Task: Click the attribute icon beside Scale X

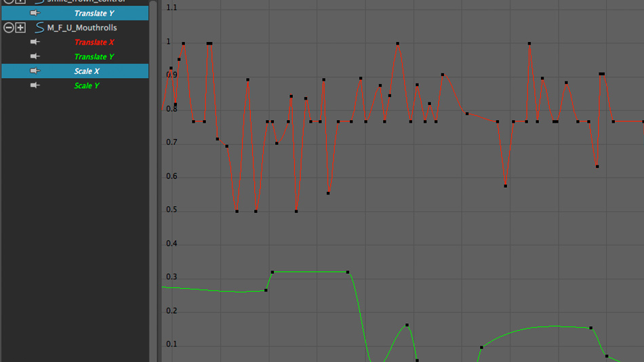Action: tap(35, 71)
